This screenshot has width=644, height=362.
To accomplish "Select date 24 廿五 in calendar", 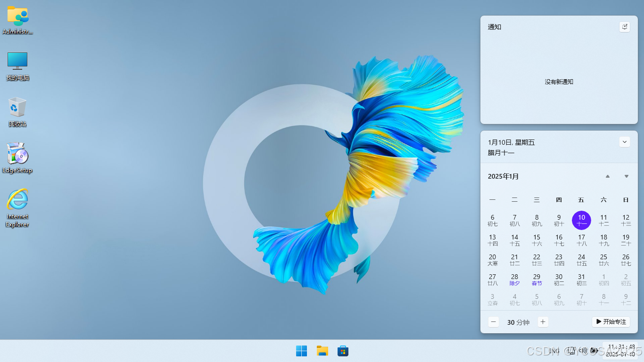I will 581,260.
